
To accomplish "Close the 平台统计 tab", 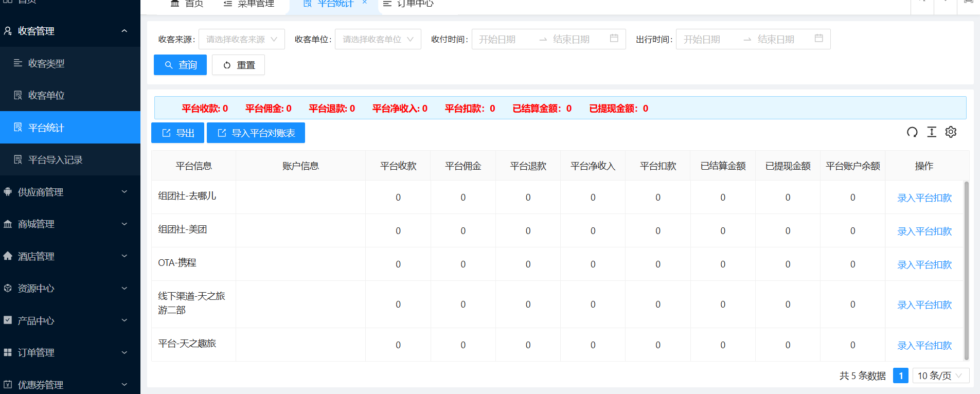I will [x=365, y=3].
